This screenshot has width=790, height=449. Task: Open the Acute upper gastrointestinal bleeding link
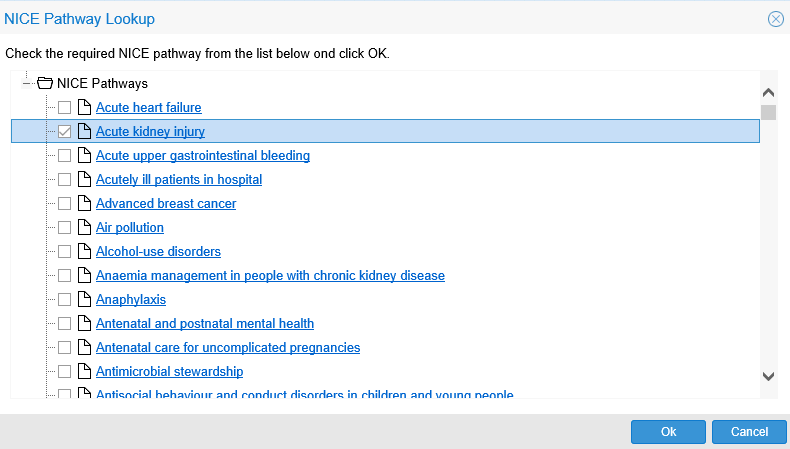click(202, 156)
